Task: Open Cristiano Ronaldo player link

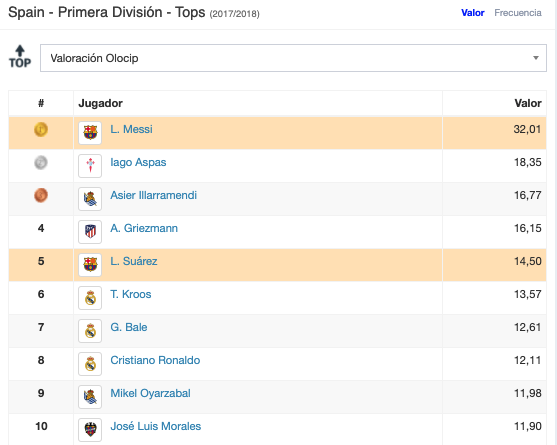Action: pos(155,360)
